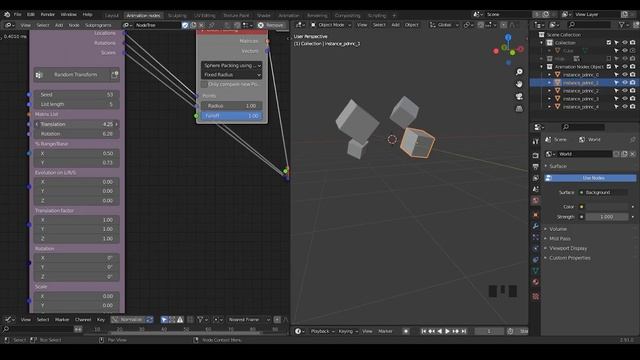Switch to the Layout workspace tab

111,16
